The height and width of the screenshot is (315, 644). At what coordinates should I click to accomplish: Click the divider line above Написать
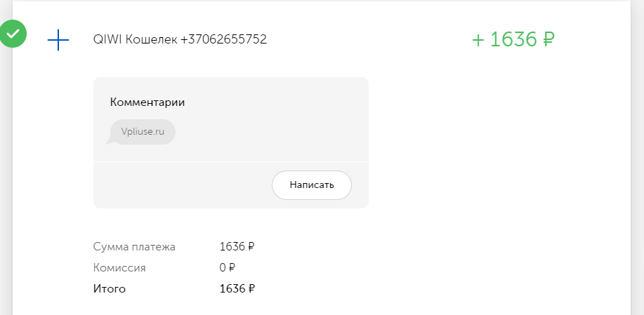231,161
